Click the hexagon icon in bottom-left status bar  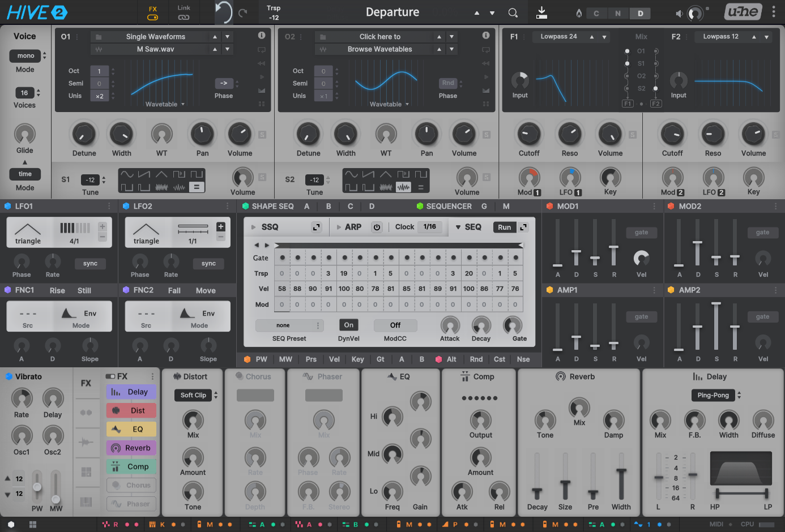click(11, 525)
